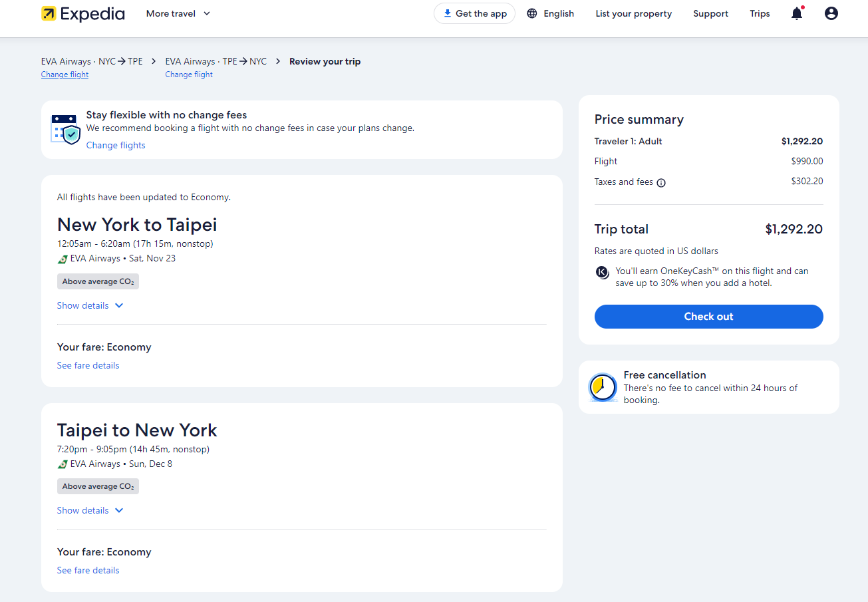Show details for Taipei to New York
868x602 pixels.
point(90,510)
